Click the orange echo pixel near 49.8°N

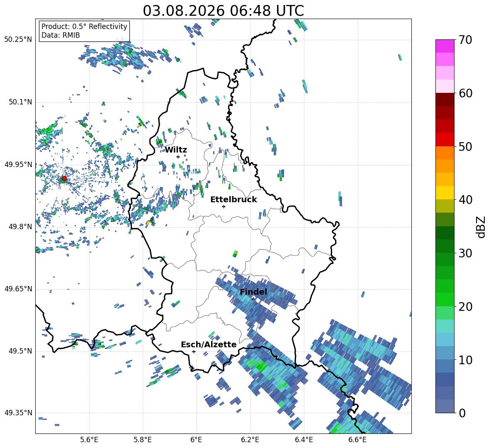(x=148, y=223)
